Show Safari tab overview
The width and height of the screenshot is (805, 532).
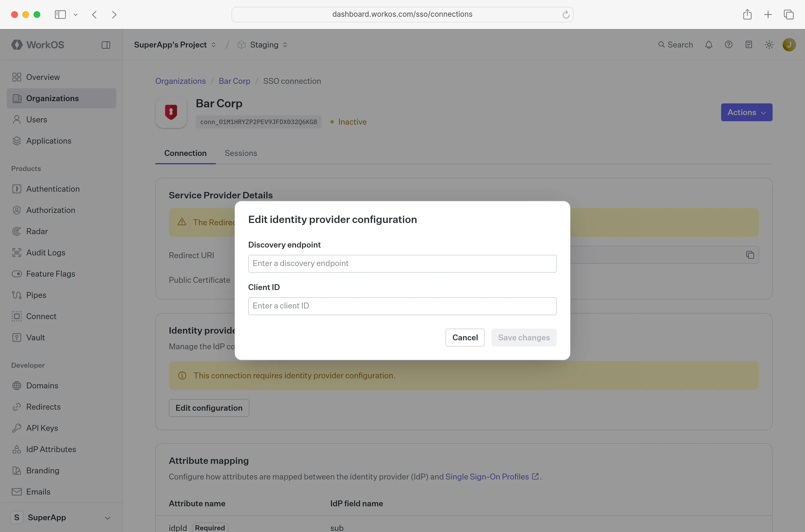789,14
